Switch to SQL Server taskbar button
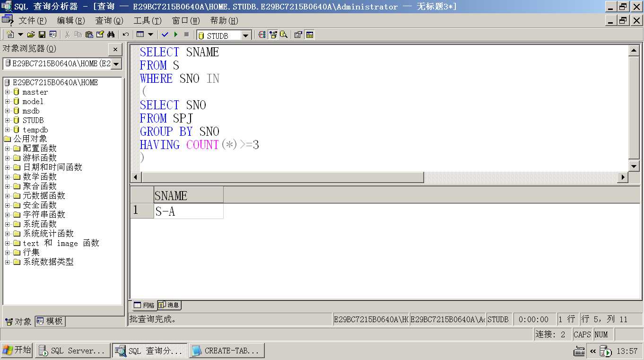Viewport: 644px width, 360px height. [x=72, y=351]
